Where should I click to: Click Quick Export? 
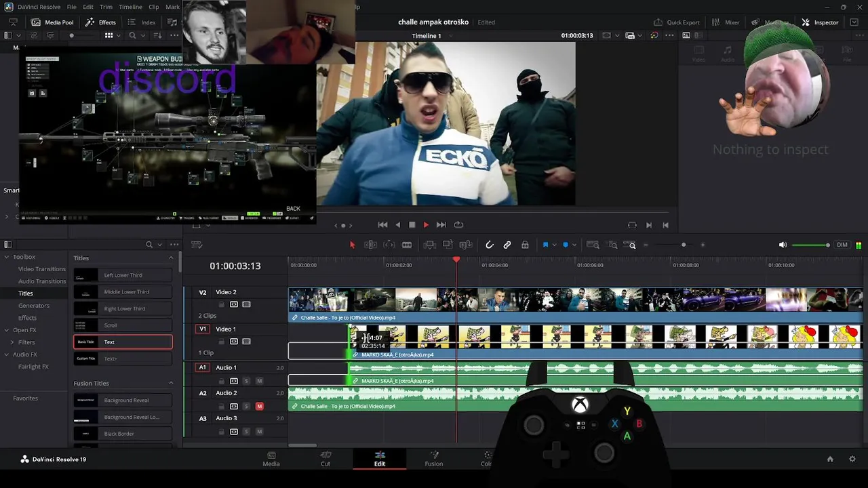tap(676, 22)
